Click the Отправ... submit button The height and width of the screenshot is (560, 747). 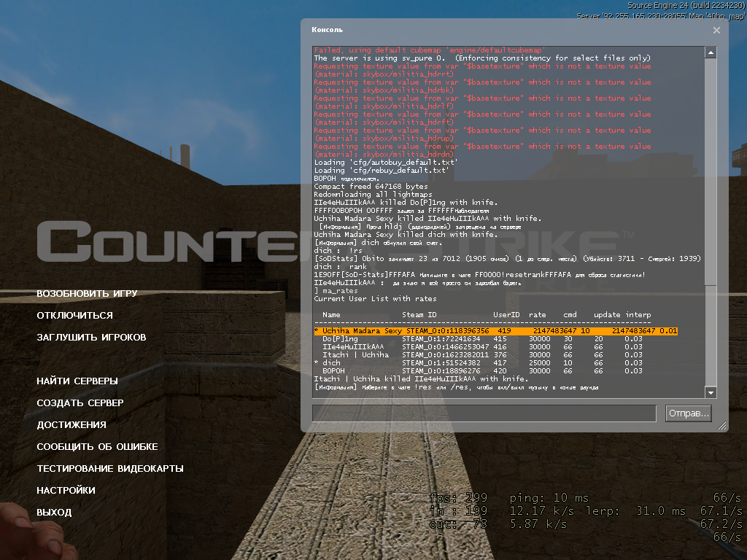(689, 413)
